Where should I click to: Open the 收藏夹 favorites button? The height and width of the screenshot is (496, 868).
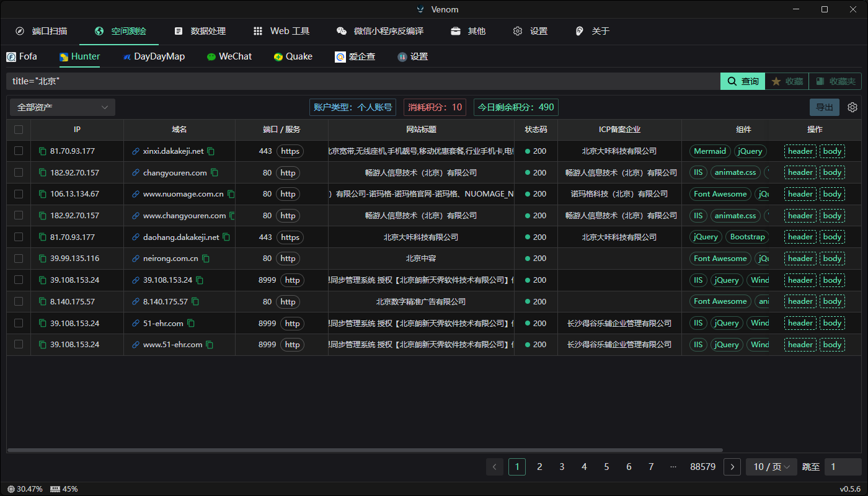pos(835,81)
